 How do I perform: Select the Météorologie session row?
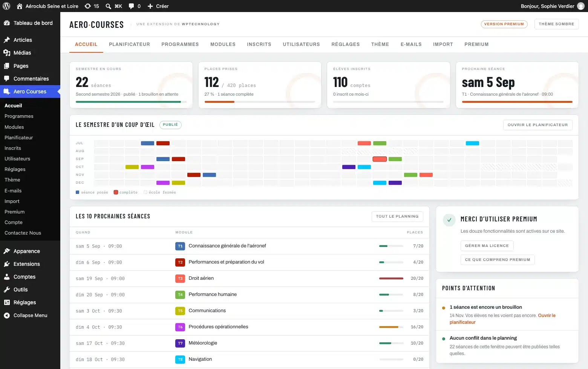(x=250, y=343)
